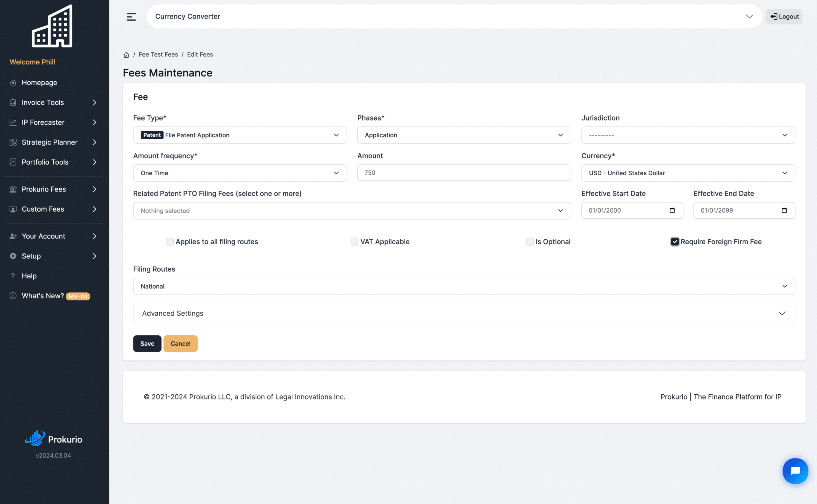Click the Save button

147,344
